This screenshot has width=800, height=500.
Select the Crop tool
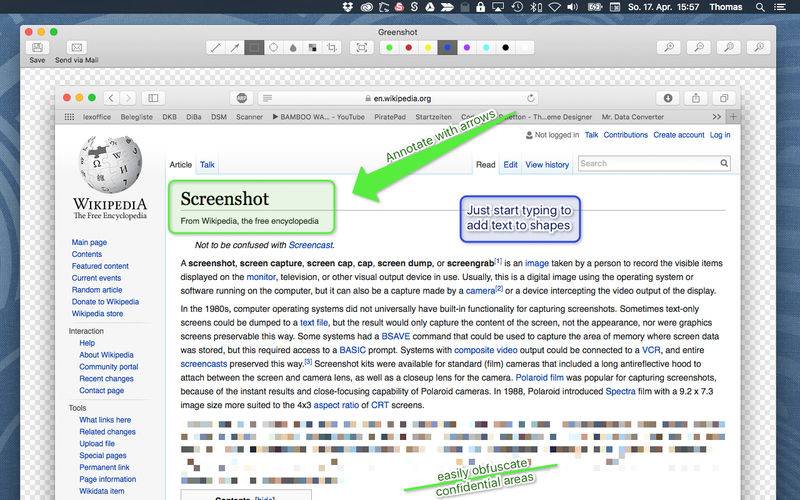(x=332, y=47)
